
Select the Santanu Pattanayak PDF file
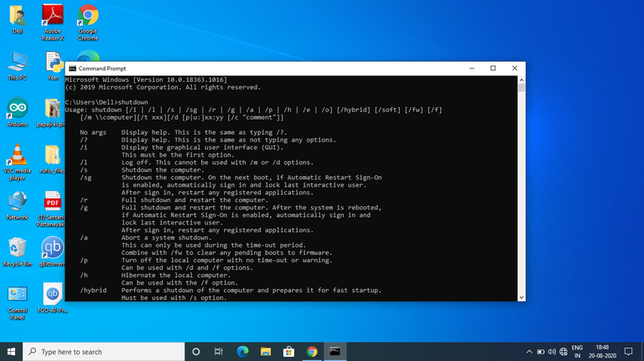pos(51,209)
